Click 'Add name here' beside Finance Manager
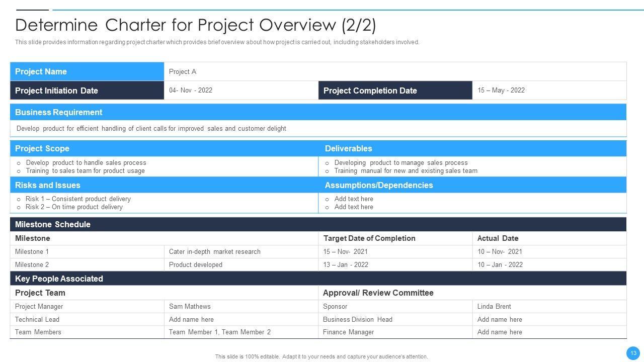Viewport: 644px width, 362px height. point(500,332)
